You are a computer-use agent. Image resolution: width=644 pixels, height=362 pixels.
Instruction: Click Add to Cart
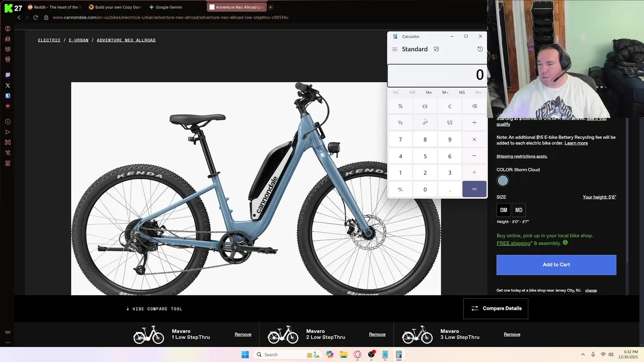pos(556,265)
